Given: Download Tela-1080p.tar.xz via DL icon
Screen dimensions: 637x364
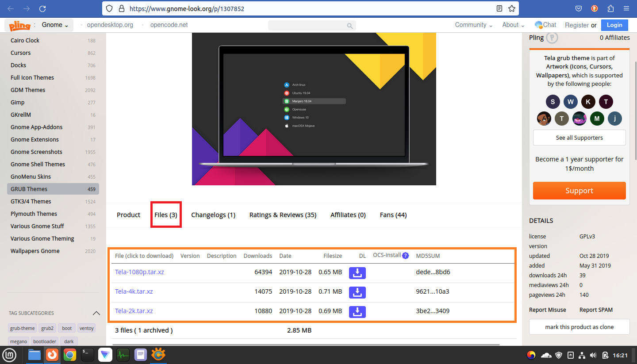Looking at the screenshot, I should (357, 273).
